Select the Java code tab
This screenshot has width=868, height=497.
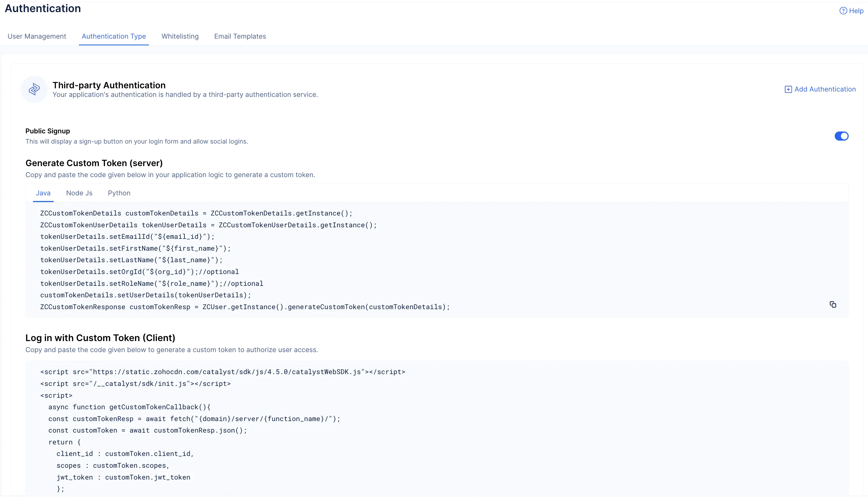tap(43, 193)
